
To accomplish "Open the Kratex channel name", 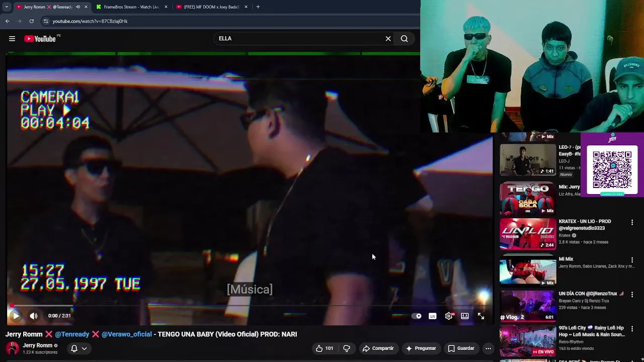I will [565, 235].
